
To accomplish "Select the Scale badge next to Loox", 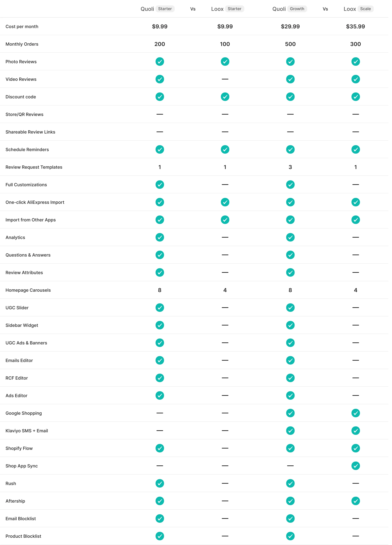I will pyautogui.click(x=365, y=9).
